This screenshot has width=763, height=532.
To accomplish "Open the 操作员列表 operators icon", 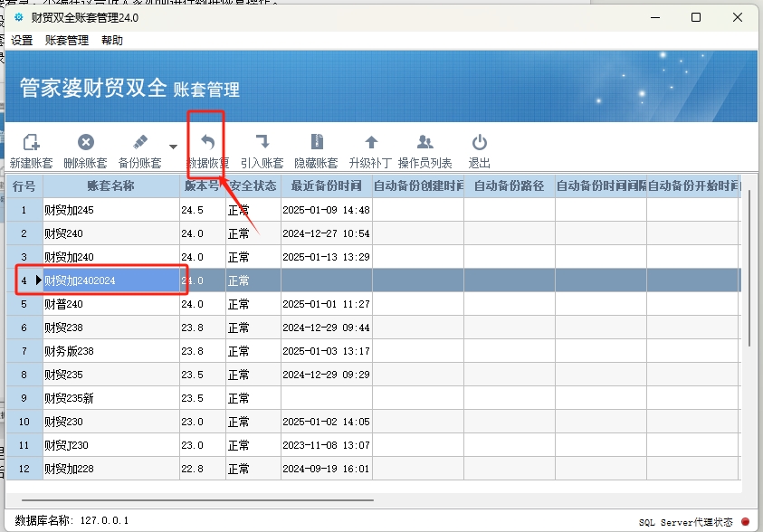I will tap(425, 142).
